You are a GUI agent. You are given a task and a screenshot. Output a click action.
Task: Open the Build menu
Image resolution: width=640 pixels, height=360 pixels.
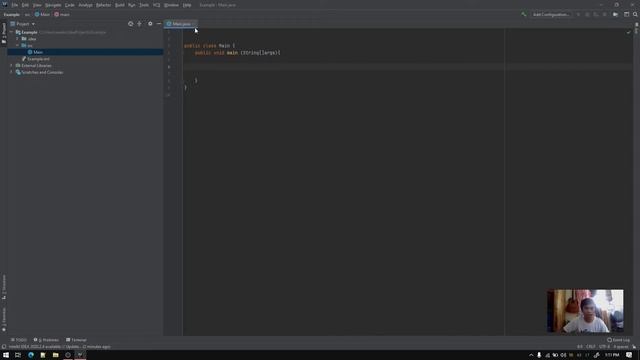coord(120,5)
